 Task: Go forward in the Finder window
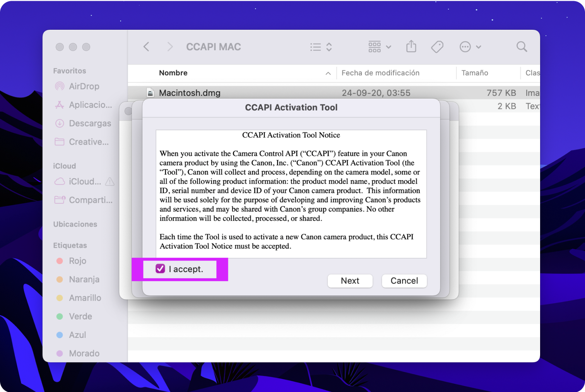pos(169,47)
